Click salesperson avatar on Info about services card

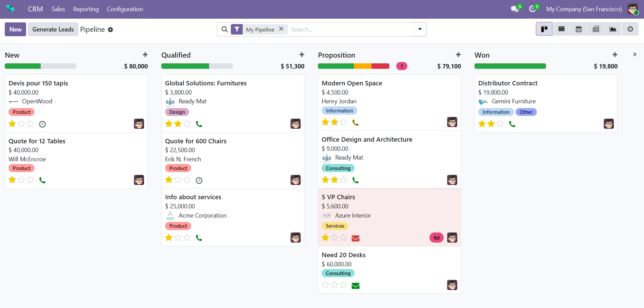click(x=296, y=238)
